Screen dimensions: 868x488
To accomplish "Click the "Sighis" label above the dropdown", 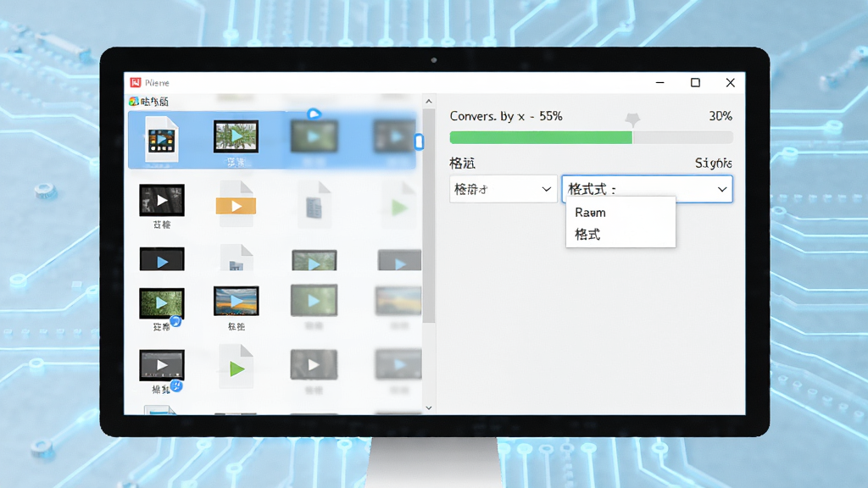I will click(714, 164).
